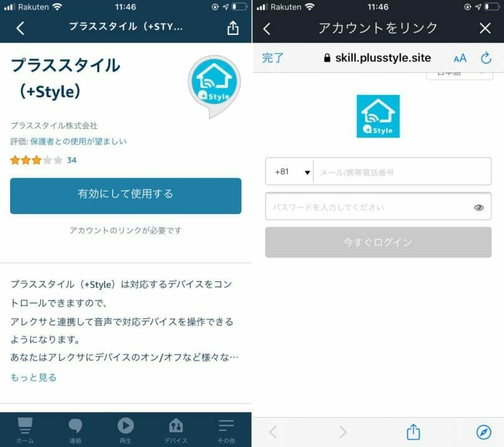Expand description with もっと見る

34,377
